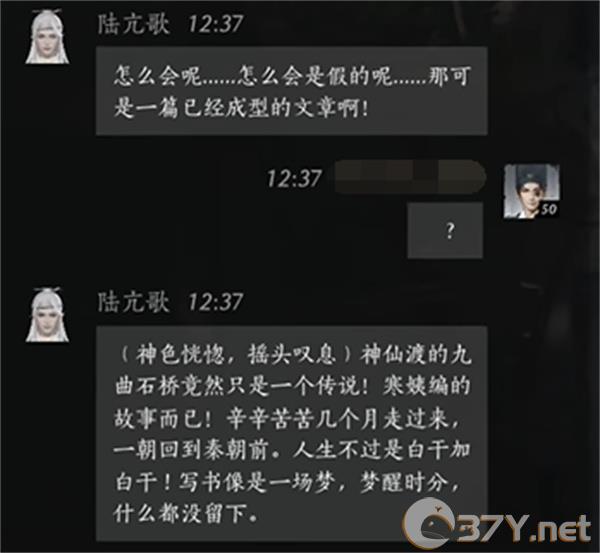Click 陆亢歌's avatar beside the last message
The width and height of the screenshot is (600, 553).
coord(47,315)
